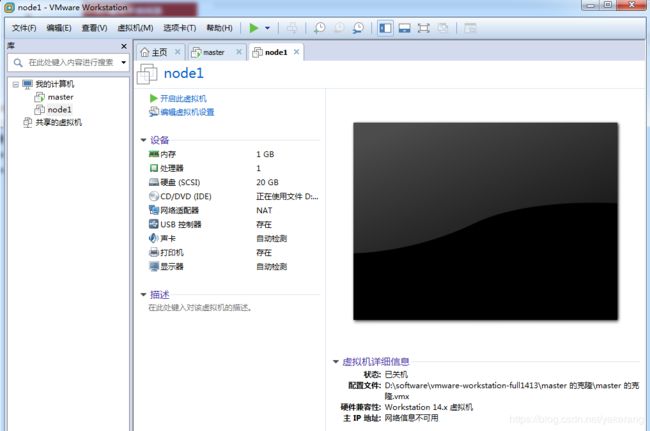
Task: Select master VM in the library tree
Action: click(x=60, y=97)
